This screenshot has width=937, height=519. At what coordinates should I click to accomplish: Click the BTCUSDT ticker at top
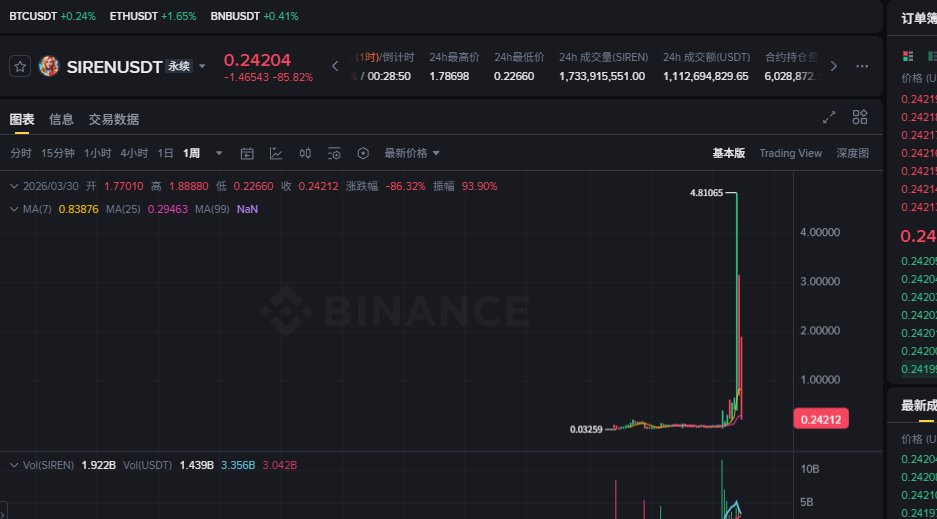(52, 16)
